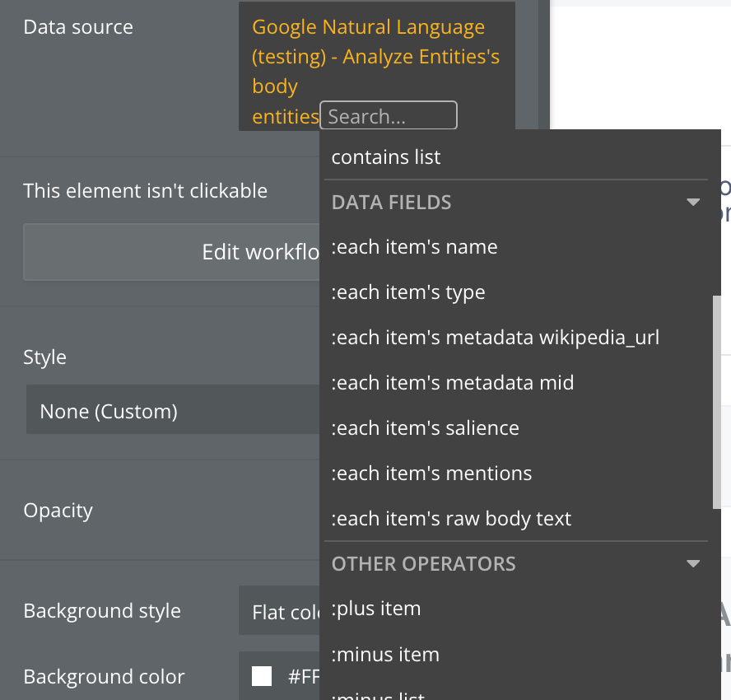Select ':each item's mentions' field
The height and width of the screenshot is (700, 731).
coord(431,474)
